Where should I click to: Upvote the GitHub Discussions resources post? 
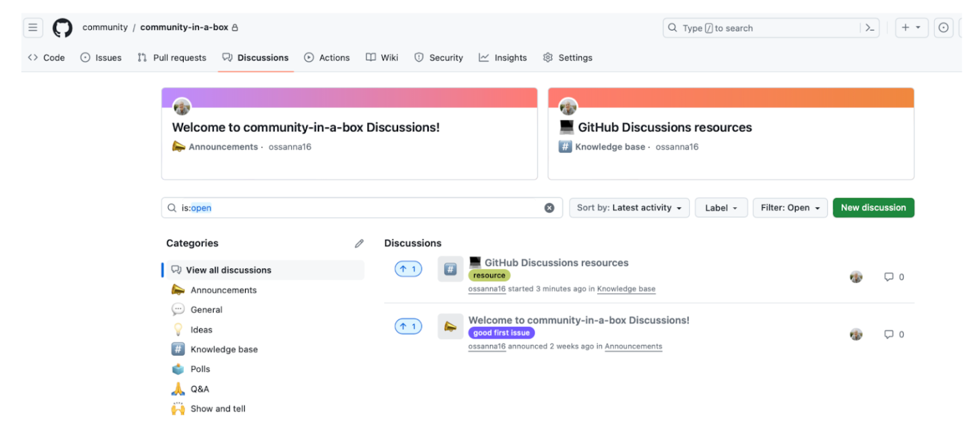coord(408,268)
